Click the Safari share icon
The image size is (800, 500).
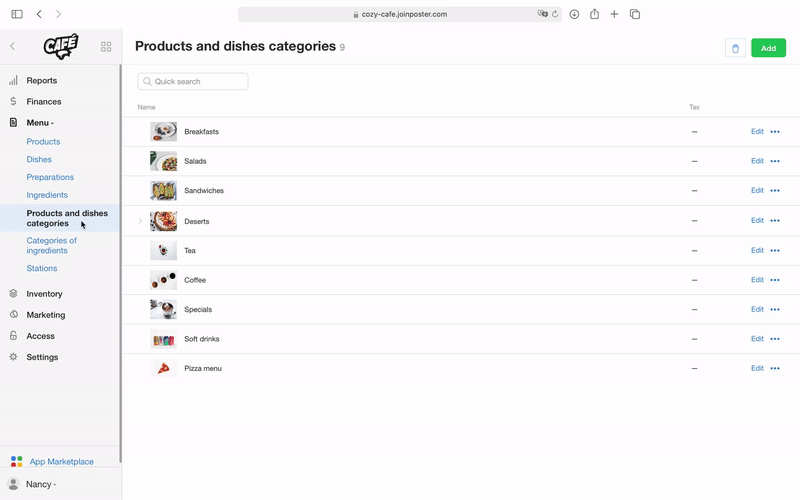[x=594, y=14]
